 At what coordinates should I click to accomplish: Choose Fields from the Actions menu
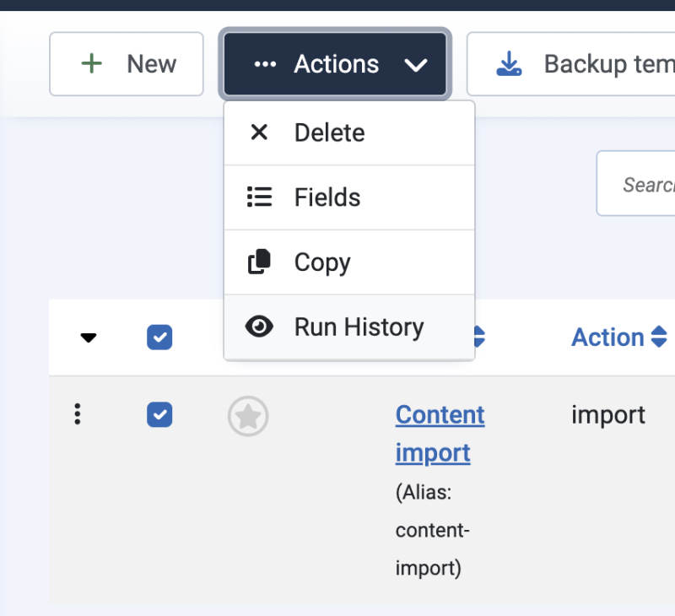point(349,197)
